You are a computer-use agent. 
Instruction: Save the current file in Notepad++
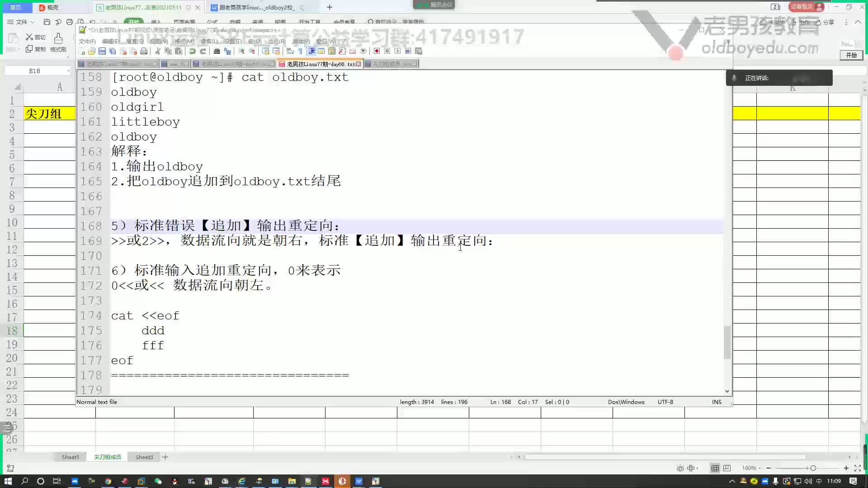click(x=102, y=51)
